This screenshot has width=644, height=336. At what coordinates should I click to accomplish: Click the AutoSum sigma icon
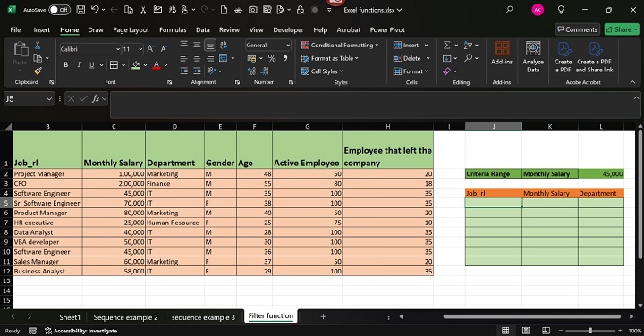(x=447, y=46)
